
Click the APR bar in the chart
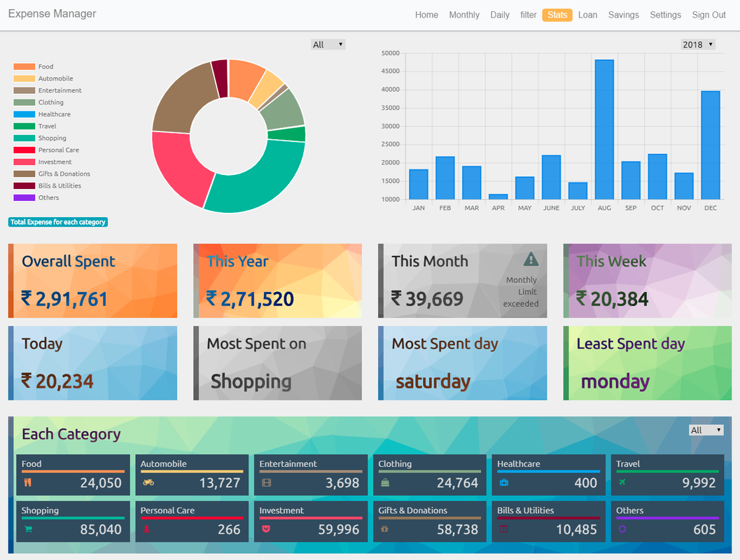click(498, 196)
